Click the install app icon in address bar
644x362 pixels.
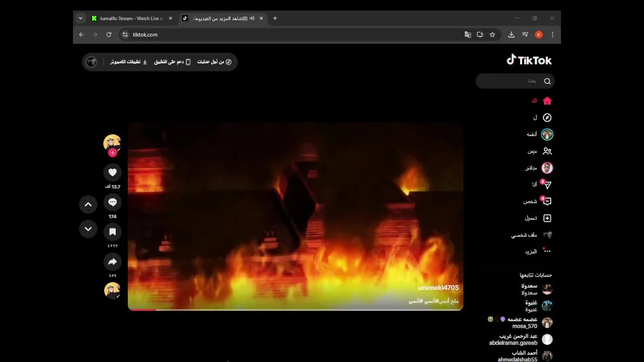tap(480, 35)
